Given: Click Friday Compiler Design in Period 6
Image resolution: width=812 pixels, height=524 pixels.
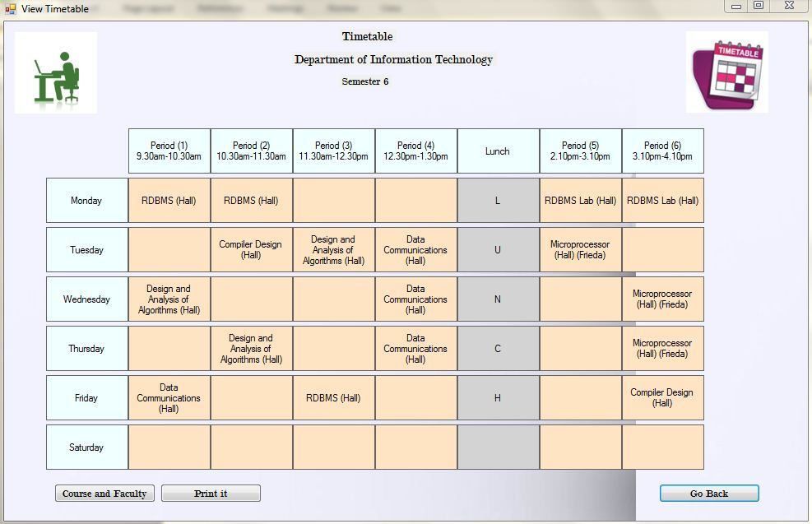Looking at the screenshot, I should [662, 398].
